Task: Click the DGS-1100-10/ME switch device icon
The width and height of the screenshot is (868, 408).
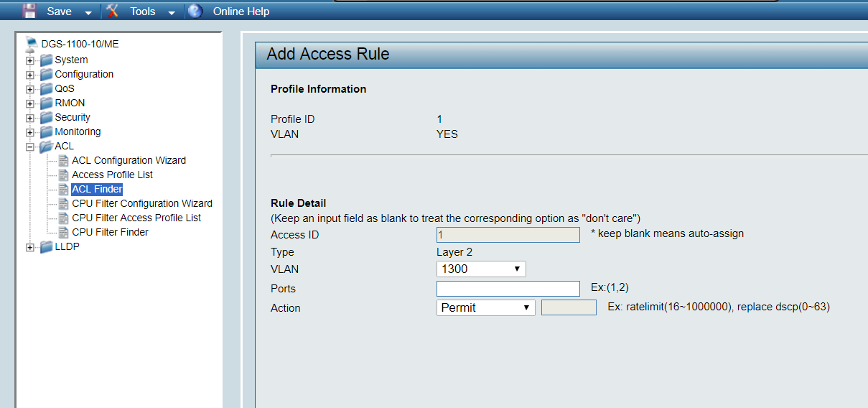Action: click(x=32, y=44)
